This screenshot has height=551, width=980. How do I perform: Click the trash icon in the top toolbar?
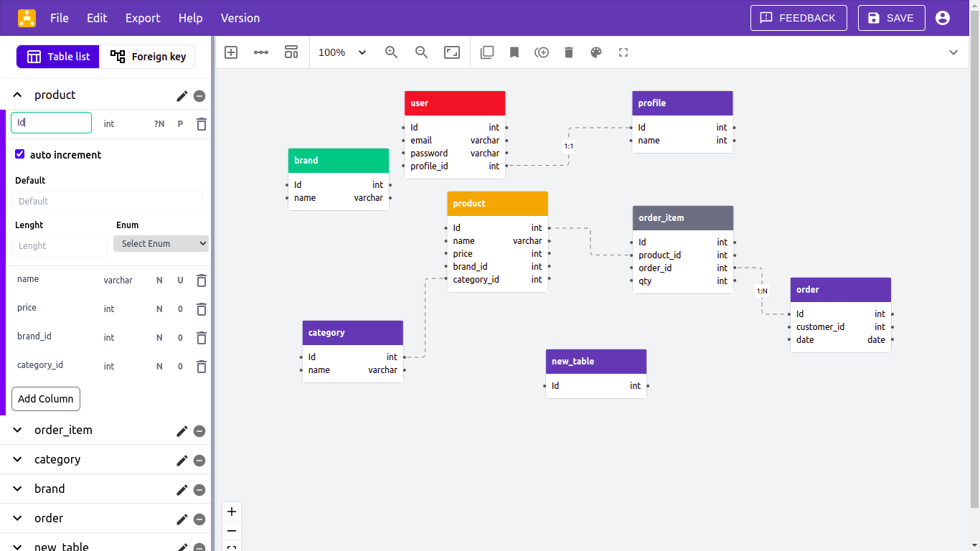click(x=569, y=52)
